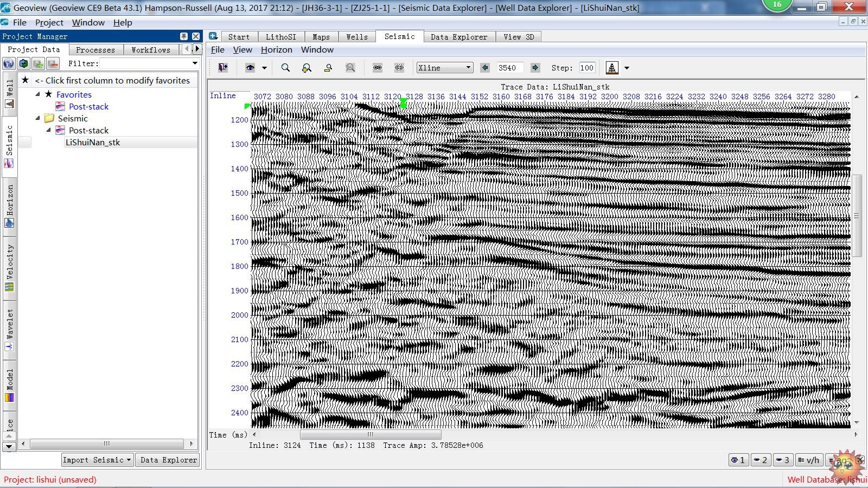Select the Model vertical side tab
This screenshot has width=868, height=488.
point(9,384)
